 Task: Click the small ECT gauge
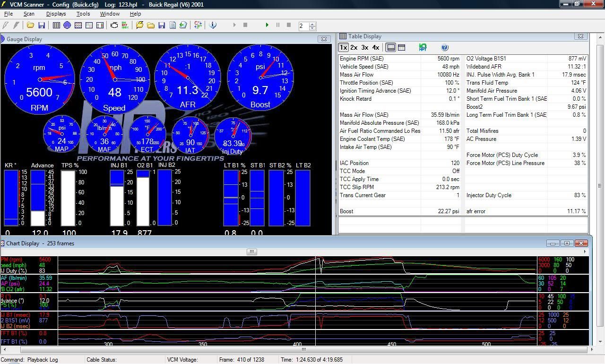[x=147, y=134]
